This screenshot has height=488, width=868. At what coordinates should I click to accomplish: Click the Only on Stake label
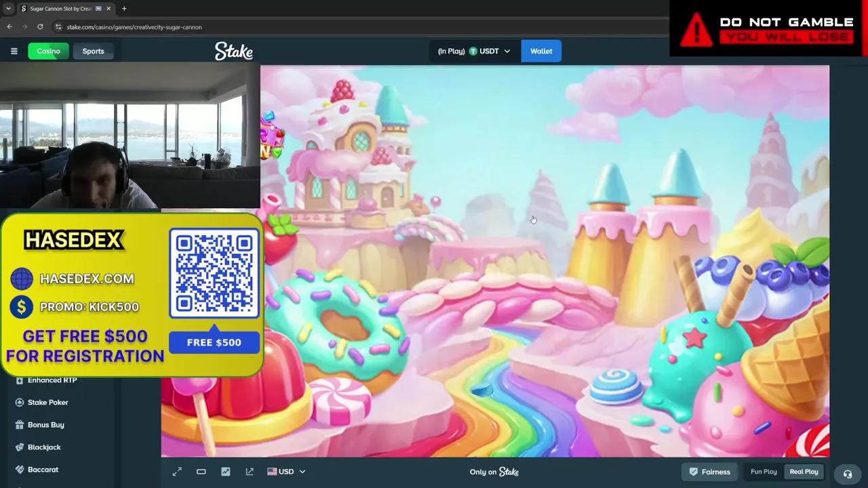[494, 472]
